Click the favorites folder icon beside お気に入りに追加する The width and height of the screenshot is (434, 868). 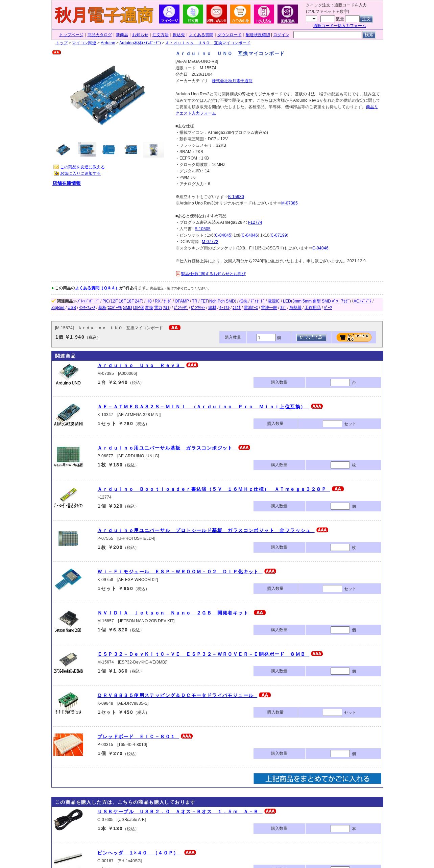56,173
